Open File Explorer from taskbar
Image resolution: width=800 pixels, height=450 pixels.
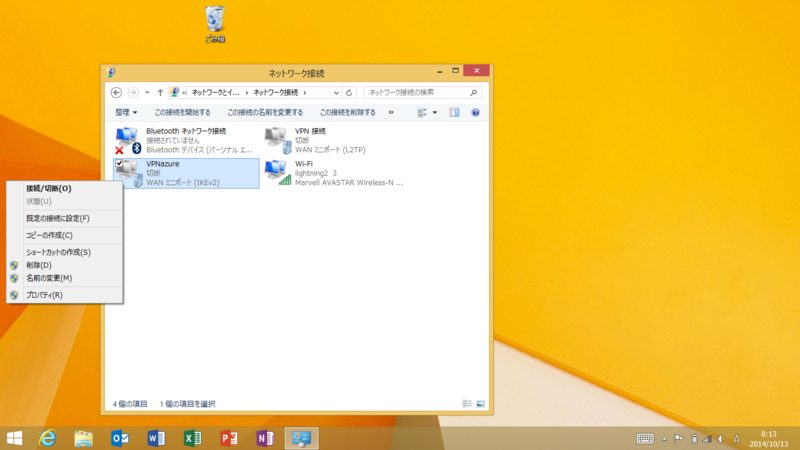pyautogui.click(x=84, y=438)
